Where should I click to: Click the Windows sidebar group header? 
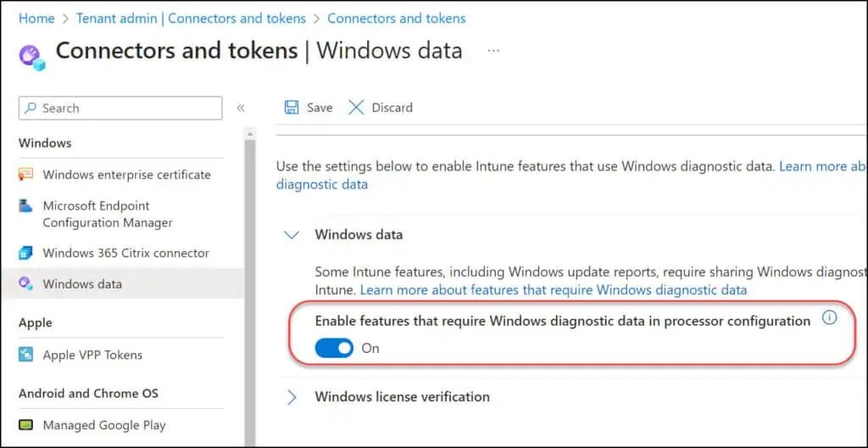pyautogui.click(x=45, y=143)
